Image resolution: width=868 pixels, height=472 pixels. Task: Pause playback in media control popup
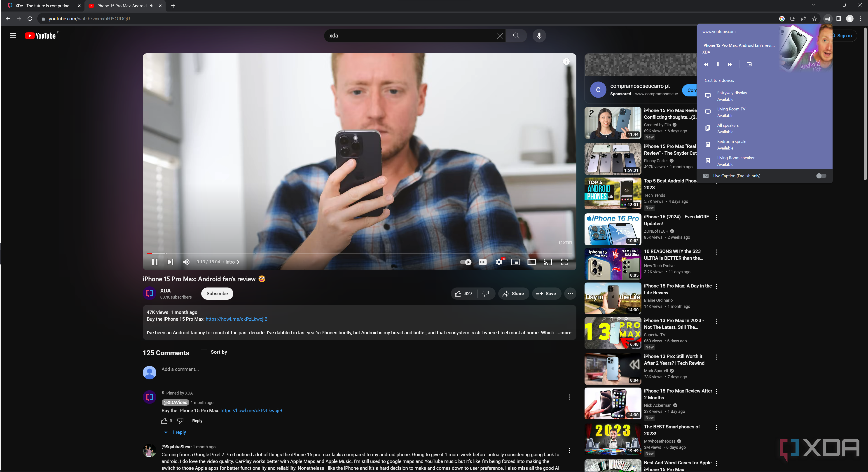[718, 64]
